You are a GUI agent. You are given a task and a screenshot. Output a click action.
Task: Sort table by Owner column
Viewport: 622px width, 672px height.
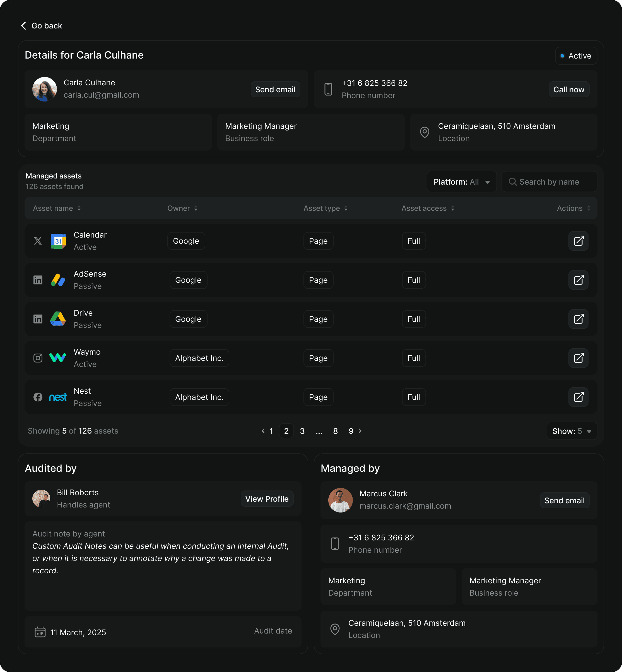(182, 208)
